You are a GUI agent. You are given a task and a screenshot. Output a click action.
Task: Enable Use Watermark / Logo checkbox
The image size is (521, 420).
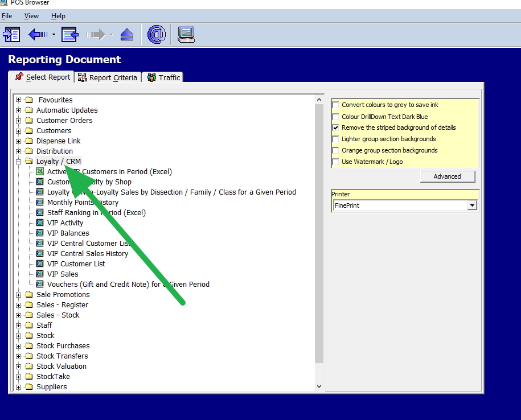click(336, 162)
